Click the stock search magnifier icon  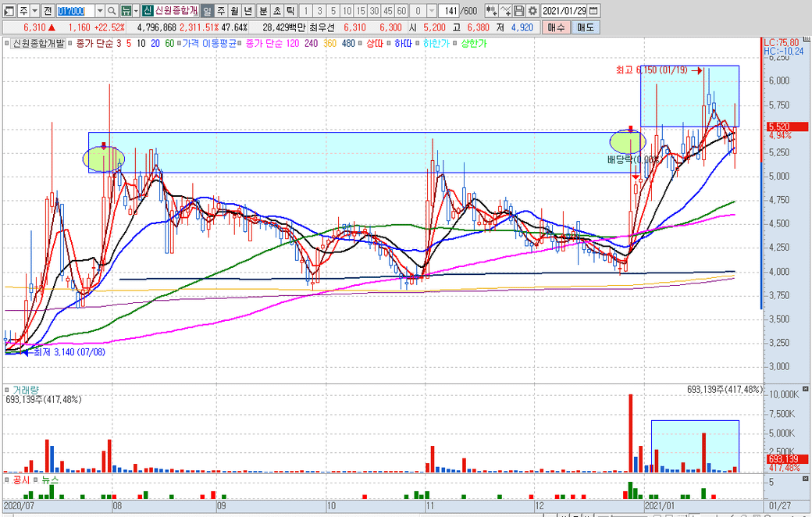112,11
